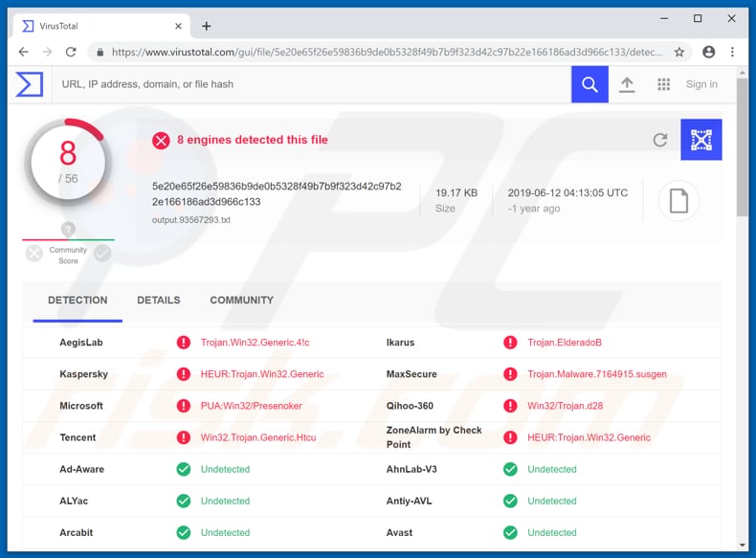Image resolution: width=756 pixels, height=558 pixels.
Task: Vote malicious with community X icon
Action: [x=34, y=254]
